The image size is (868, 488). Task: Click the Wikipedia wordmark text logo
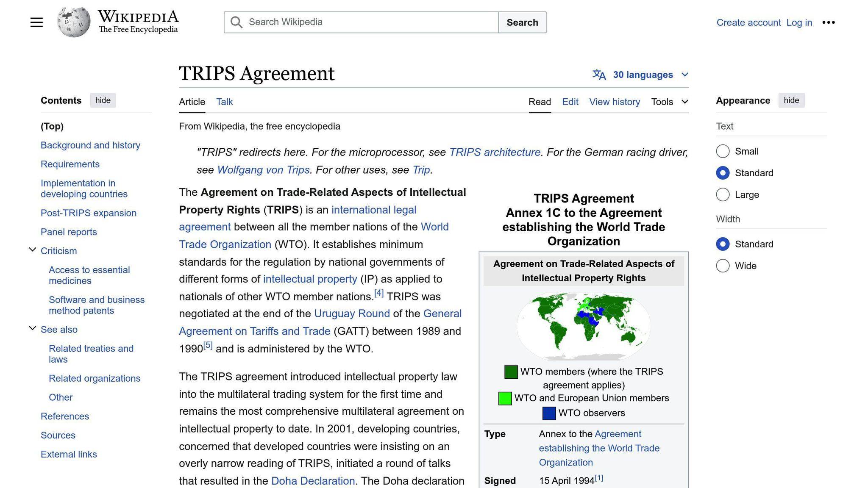(138, 22)
